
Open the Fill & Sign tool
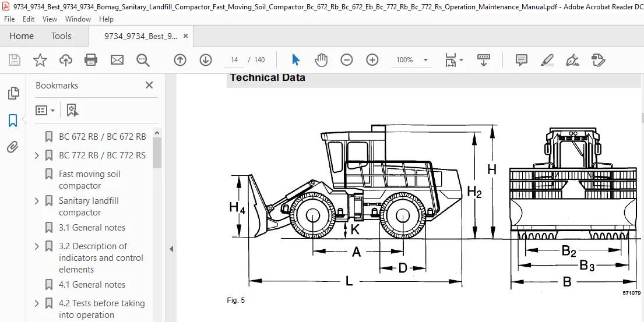pyautogui.click(x=572, y=60)
